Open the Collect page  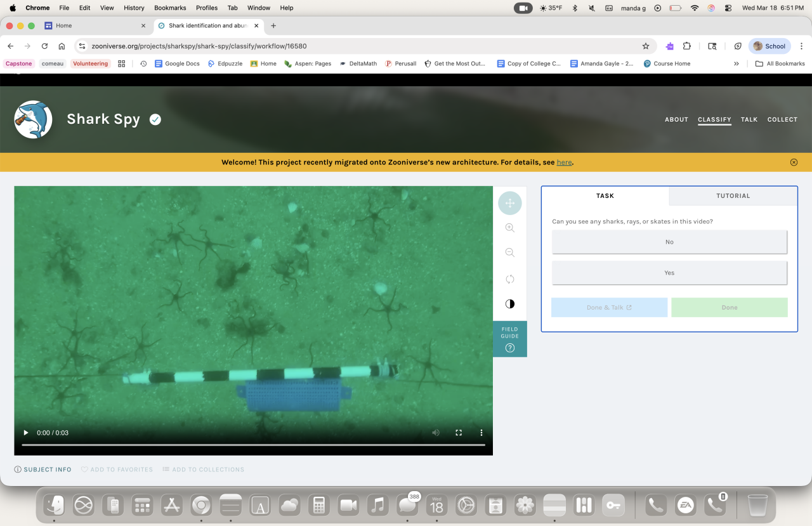click(782, 119)
